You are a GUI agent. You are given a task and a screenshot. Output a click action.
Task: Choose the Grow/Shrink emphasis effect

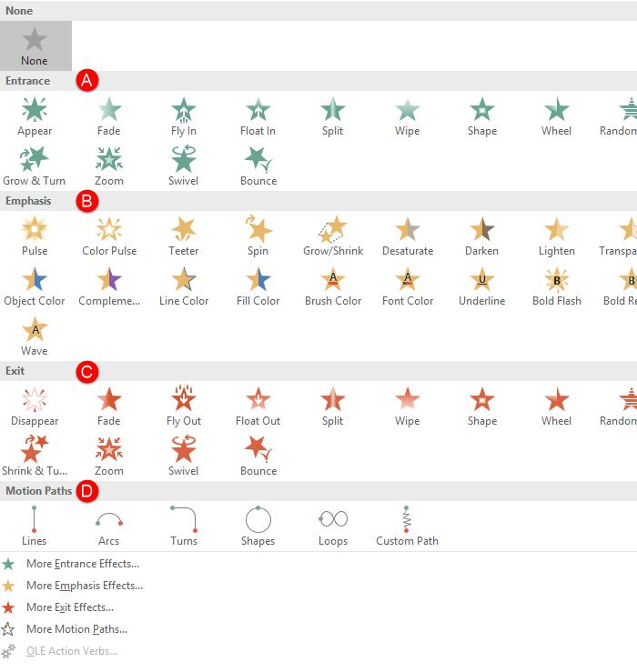click(x=333, y=236)
